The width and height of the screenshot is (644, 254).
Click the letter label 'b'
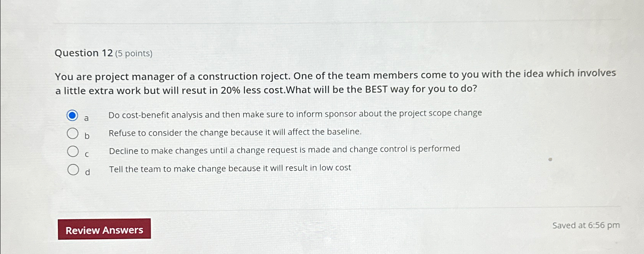(x=87, y=135)
